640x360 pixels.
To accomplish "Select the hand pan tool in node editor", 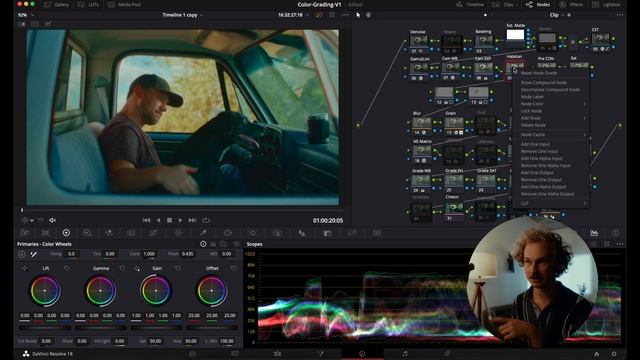I will (x=368, y=15).
